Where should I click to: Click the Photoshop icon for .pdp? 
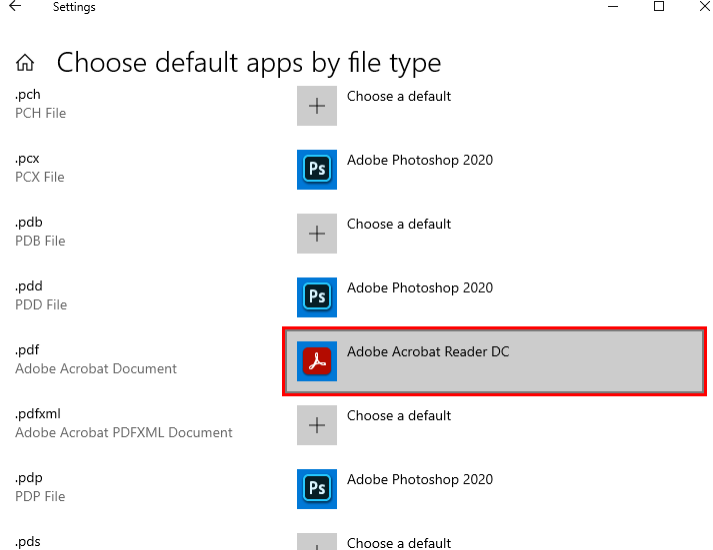pos(317,489)
